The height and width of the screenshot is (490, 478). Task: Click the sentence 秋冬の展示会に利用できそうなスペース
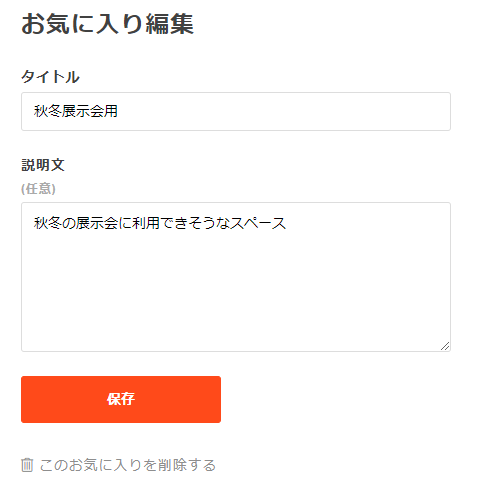(160, 223)
